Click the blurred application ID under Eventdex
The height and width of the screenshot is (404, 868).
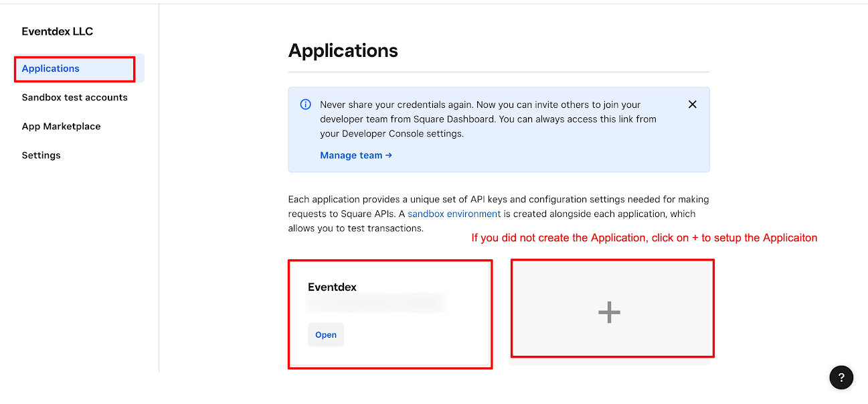coord(376,304)
